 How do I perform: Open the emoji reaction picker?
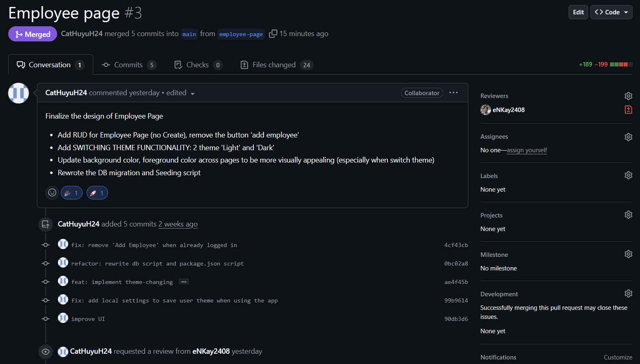coord(52,192)
